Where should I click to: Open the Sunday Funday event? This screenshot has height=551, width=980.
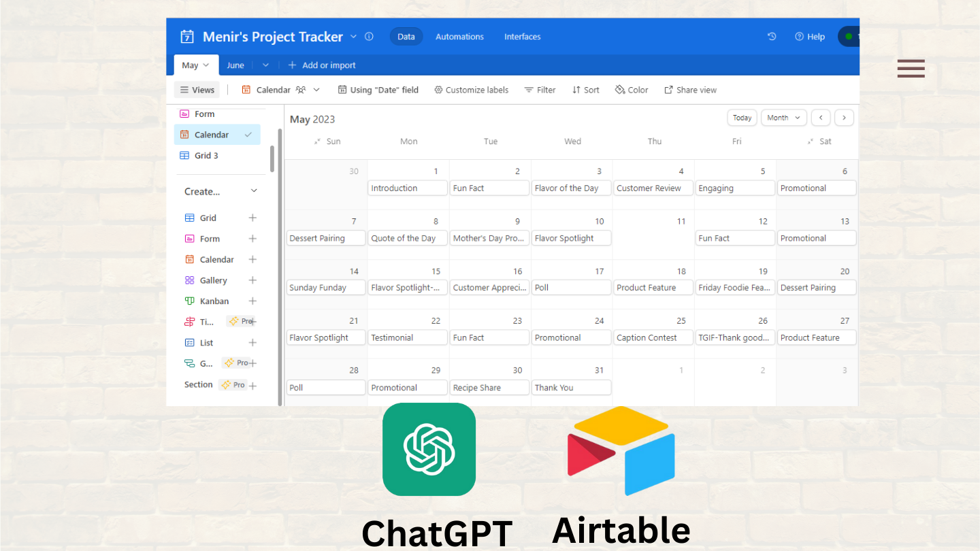click(x=326, y=288)
